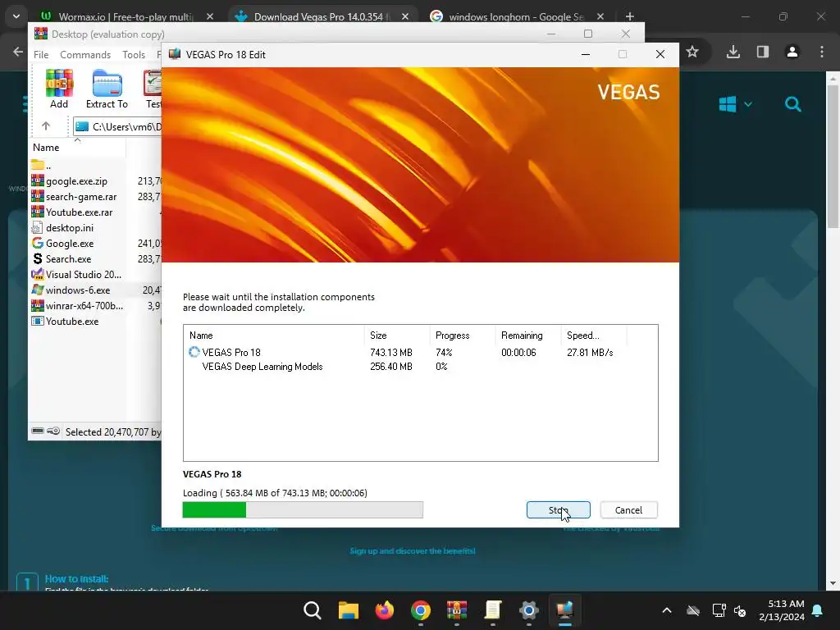Click the Size column header in installer

tap(396, 336)
